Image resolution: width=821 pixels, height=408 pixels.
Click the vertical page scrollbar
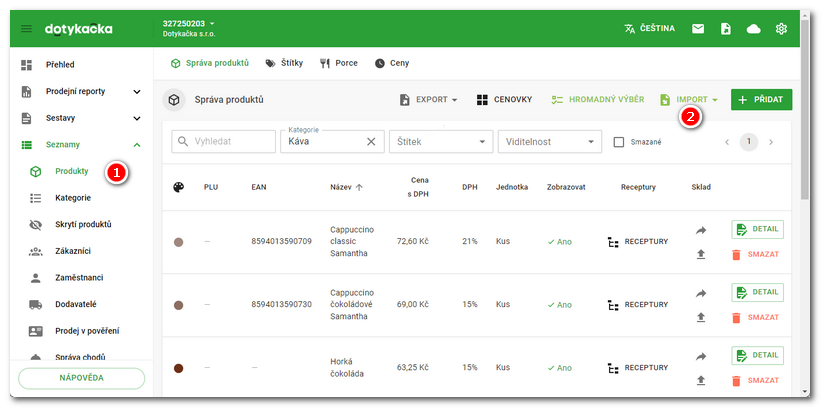tap(805, 110)
